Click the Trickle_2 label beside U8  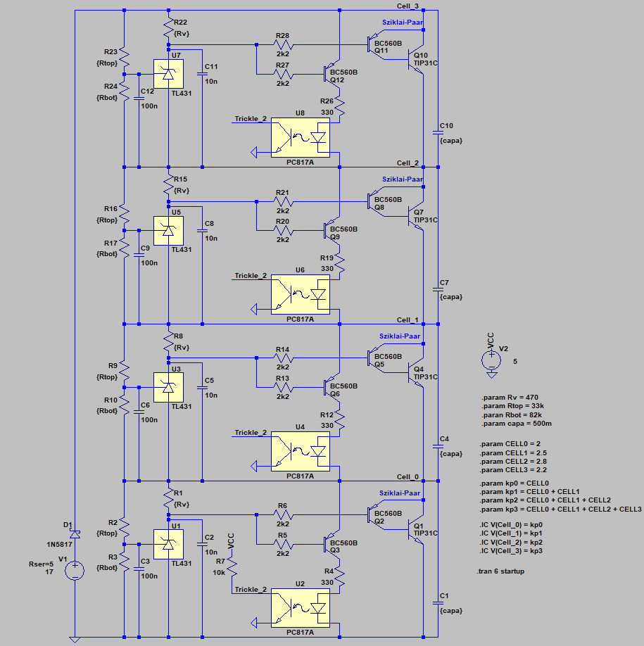pos(251,119)
